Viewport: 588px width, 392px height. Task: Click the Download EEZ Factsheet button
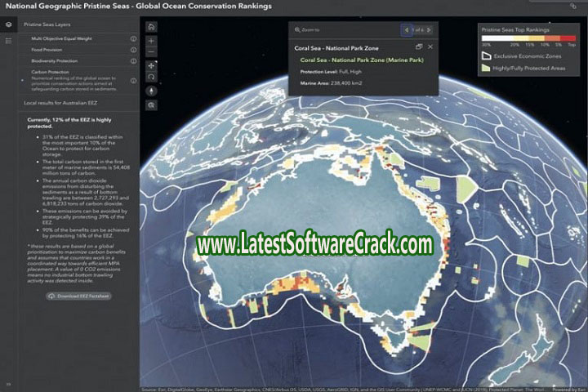79,296
